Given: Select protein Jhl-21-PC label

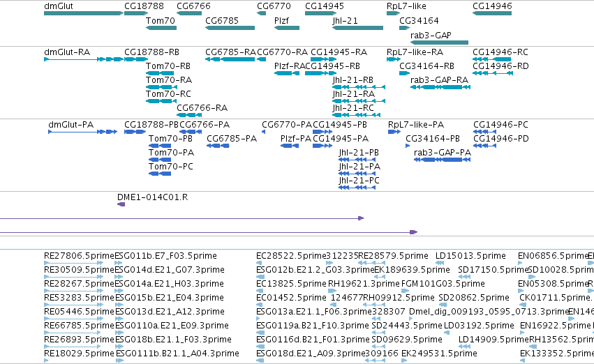Looking at the screenshot, I should coord(359,181).
